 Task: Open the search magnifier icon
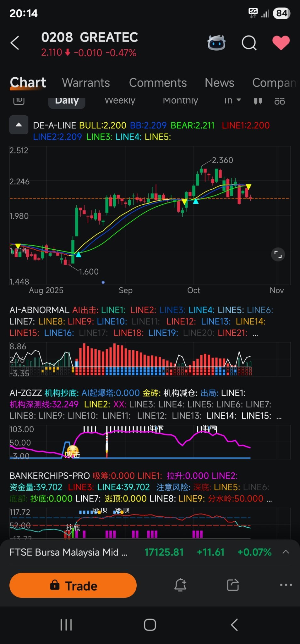(249, 43)
